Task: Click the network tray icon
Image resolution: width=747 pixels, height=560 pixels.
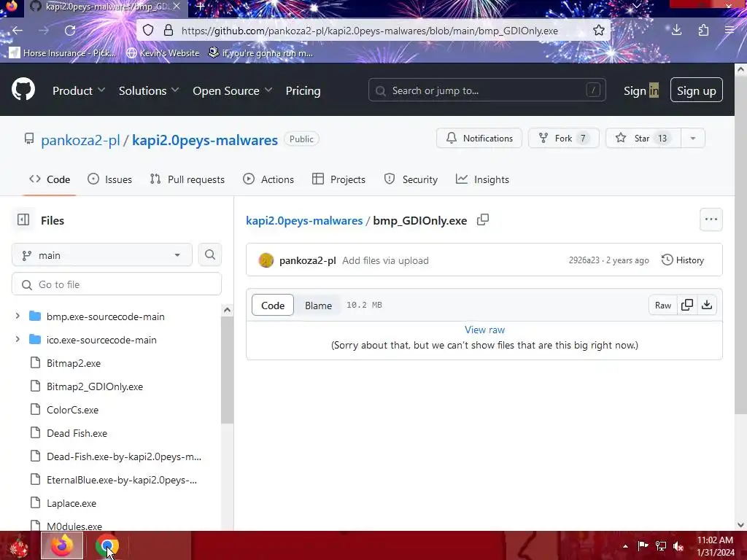Action: [x=661, y=546]
